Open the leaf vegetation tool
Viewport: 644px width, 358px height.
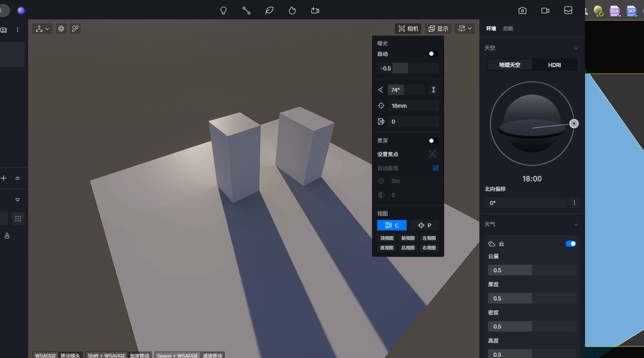(x=269, y=11)
